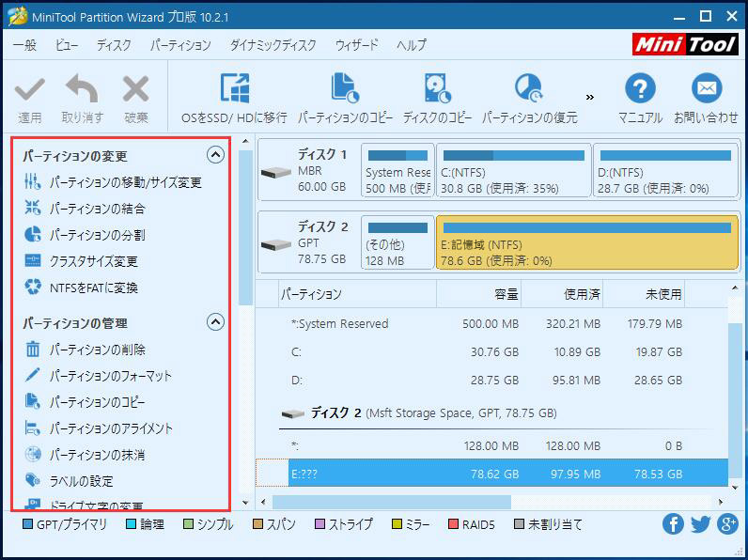Sort by 未使用 column header
The width and height of the screenshot is (748, 560).
[x=644, y=294]
